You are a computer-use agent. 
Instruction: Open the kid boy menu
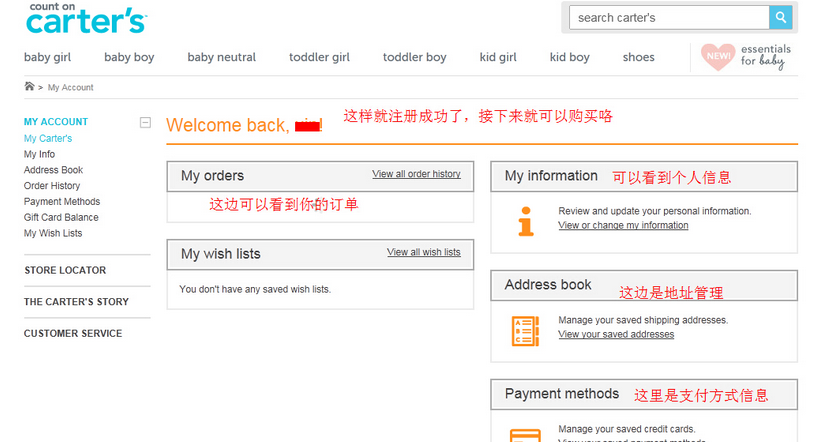(569, 57)
